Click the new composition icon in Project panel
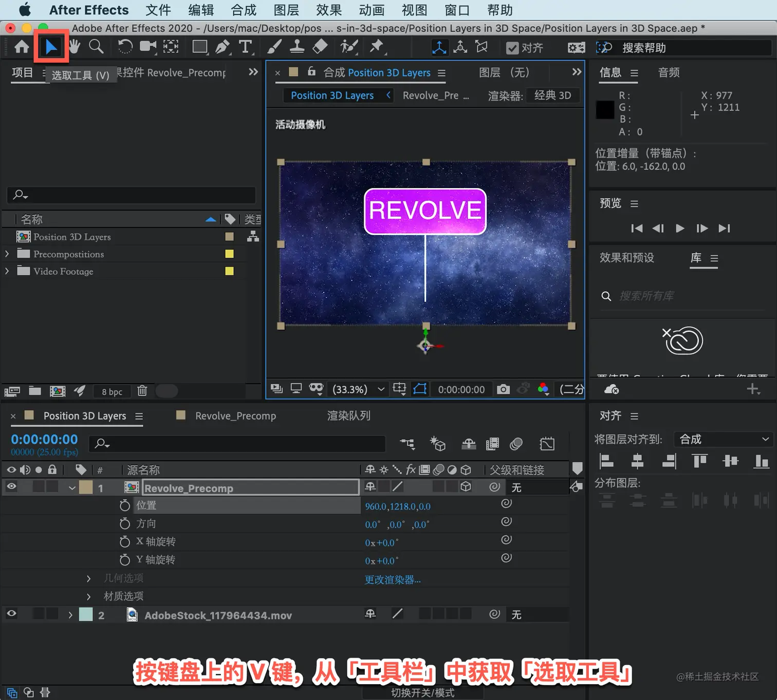Image resolution: width=777 pixels, height=700 pixels. (x=58, y=391)
